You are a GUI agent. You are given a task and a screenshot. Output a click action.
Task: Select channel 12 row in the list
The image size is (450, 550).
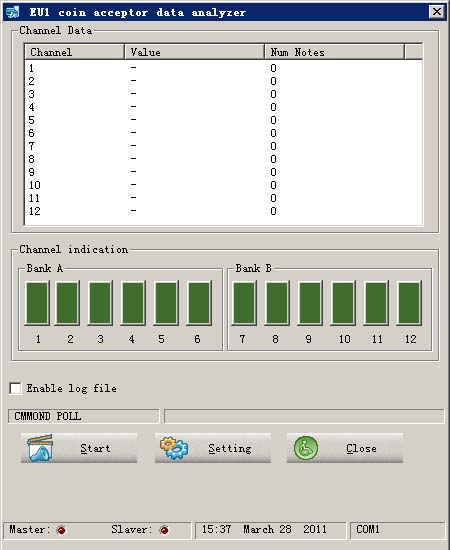point(223,211)
